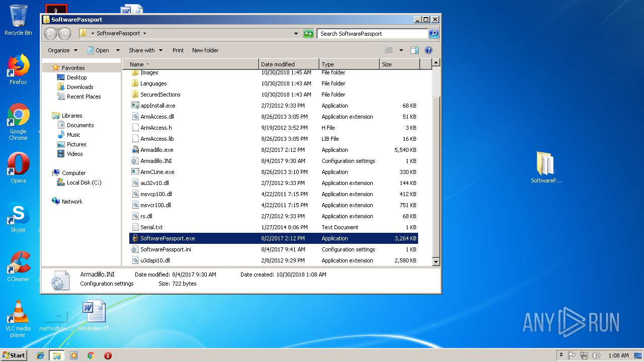The width and height of the screenshot is (644, 362).
Task: Expand the view options dropdown arrow
Action: coord(401,50)
